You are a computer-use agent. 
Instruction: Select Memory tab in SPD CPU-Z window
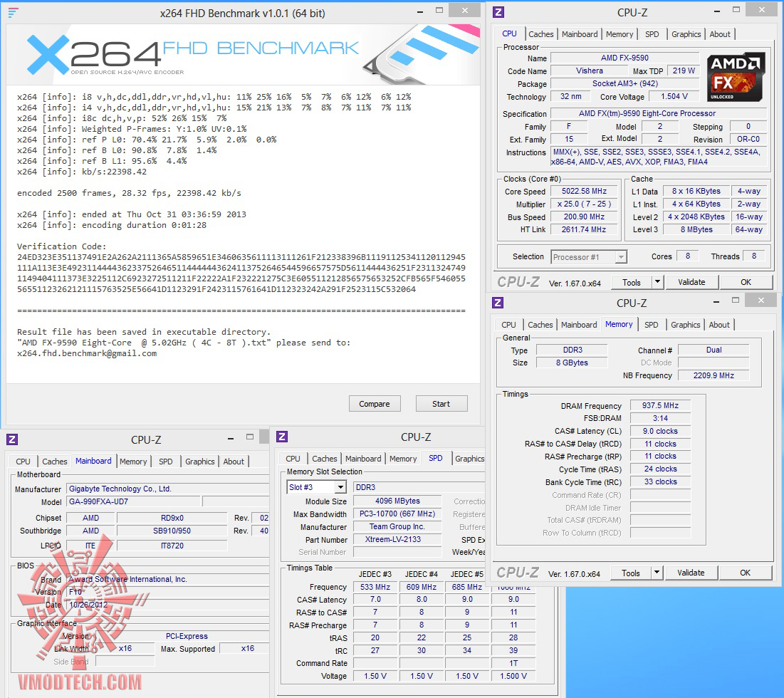pyautogui.click(x=403, y=459)
